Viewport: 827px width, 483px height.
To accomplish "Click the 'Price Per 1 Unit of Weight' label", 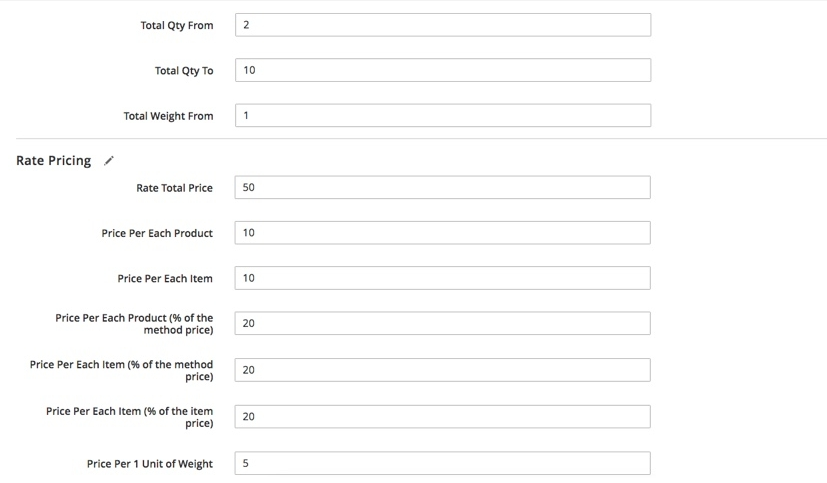I will pos(150,464).
